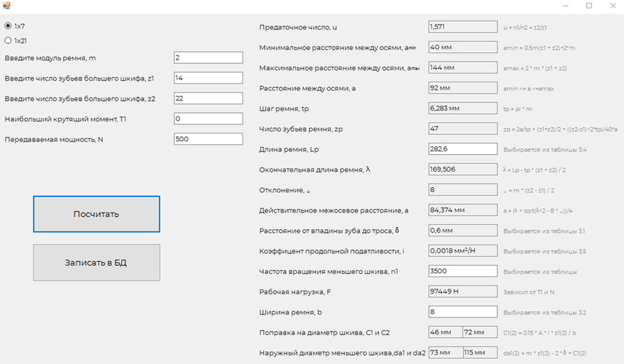
Task: Select the 1x7 radio option
Action: (x=14, y=26)
